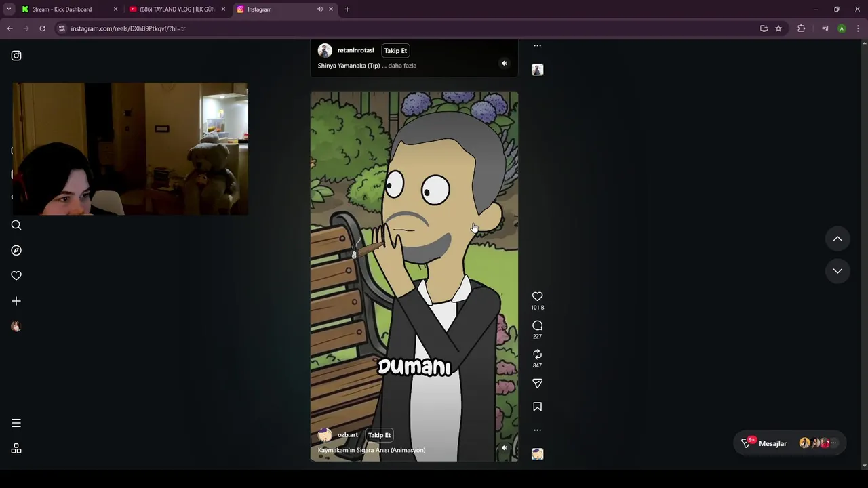The width and height of the screenshot is (868, 488).
Task: View site information icon in address bar
Action: (62, 28)
